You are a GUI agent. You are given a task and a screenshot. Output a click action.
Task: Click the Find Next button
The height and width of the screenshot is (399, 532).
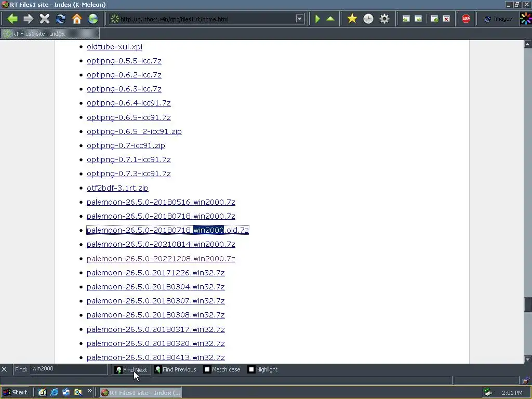131,369
